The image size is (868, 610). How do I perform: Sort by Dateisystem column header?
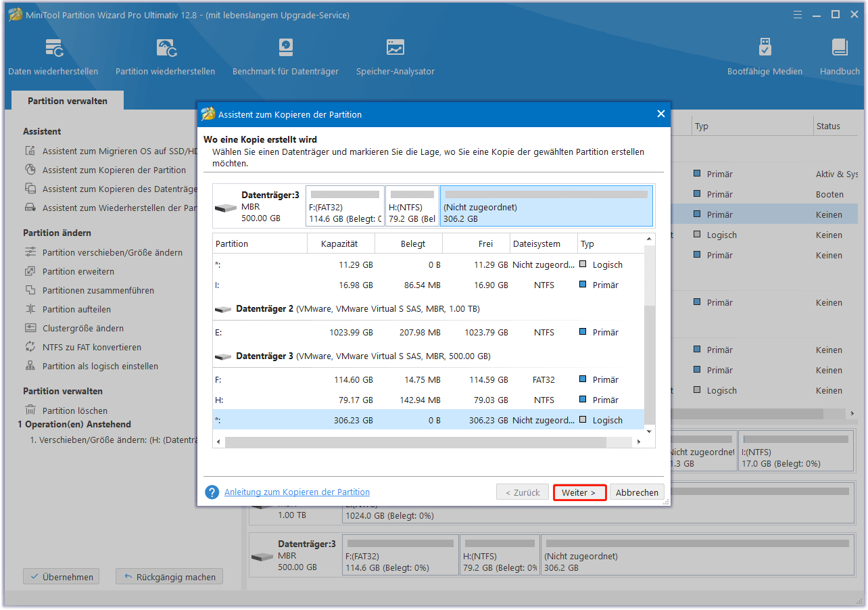(544, 243)
